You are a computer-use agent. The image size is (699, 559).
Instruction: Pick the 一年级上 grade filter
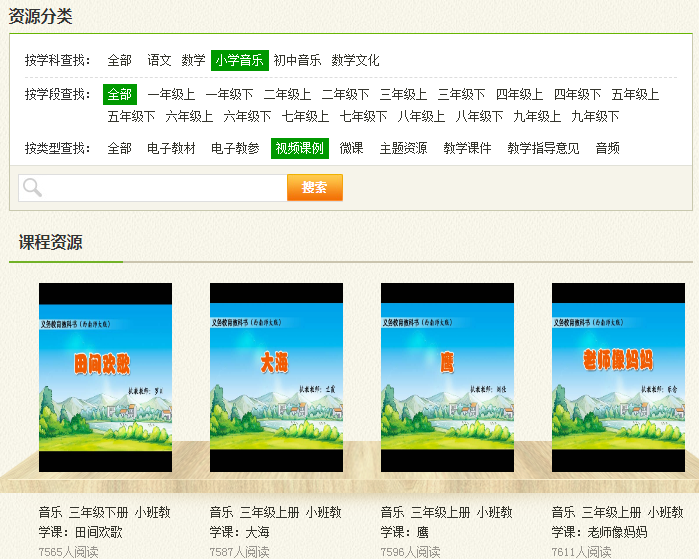171,95
